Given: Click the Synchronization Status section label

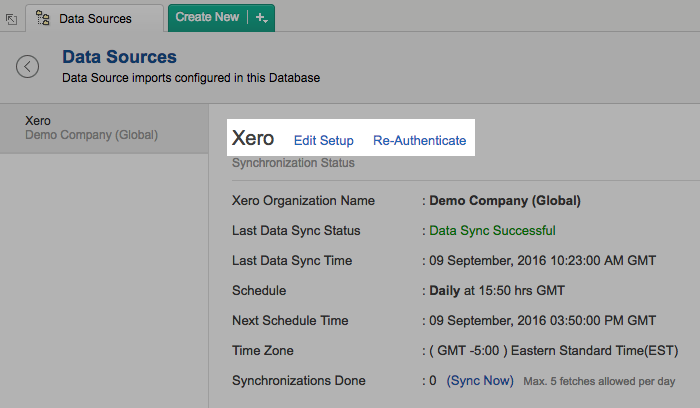Looking at the screenshot, I should (x=293, y=162).
